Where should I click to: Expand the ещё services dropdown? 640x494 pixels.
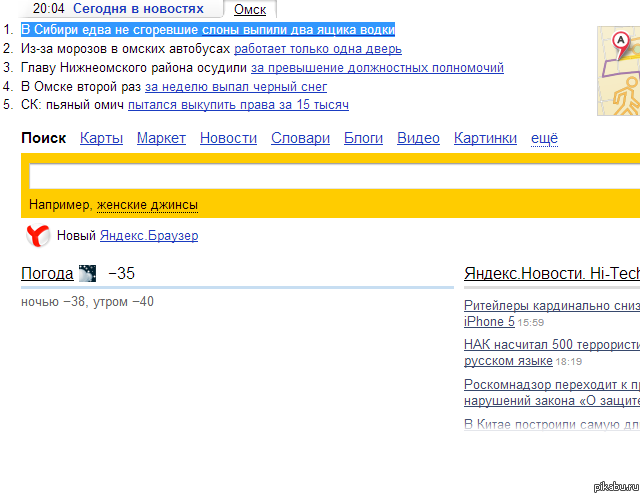544,139
